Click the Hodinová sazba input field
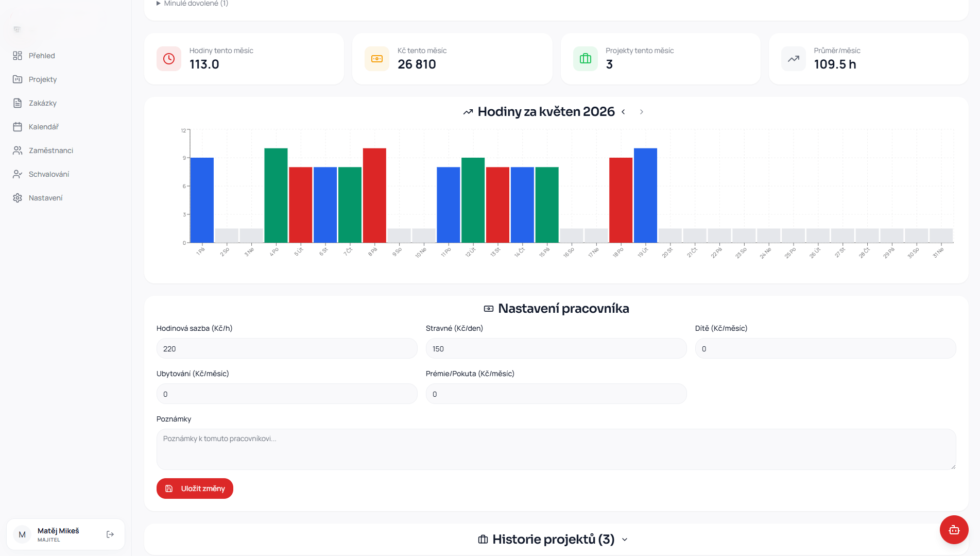The height and width of the screenshot is (556, 980). coord(287,349)
